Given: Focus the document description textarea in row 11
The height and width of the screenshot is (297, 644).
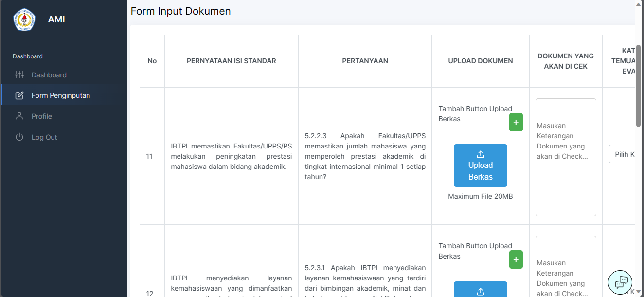Looking at the screenshot, I should pos(565,157).
